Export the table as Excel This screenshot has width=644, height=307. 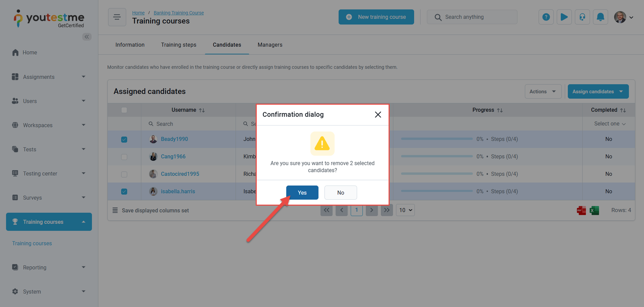click(x=594, y=210)
